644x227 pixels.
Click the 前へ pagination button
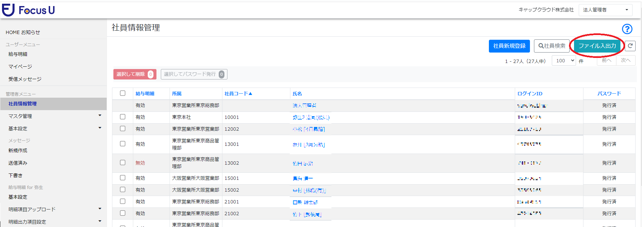(606, 60)
